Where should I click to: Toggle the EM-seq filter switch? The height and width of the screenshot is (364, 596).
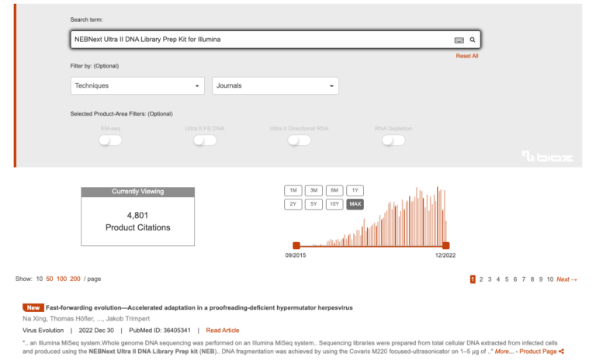click(x=110, y=140)
